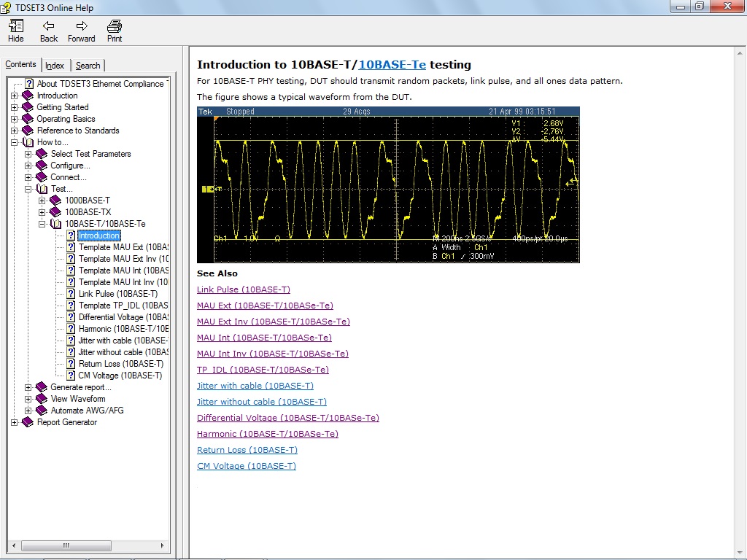Expand the 1000BASE-T node

(x=42, y=201)
